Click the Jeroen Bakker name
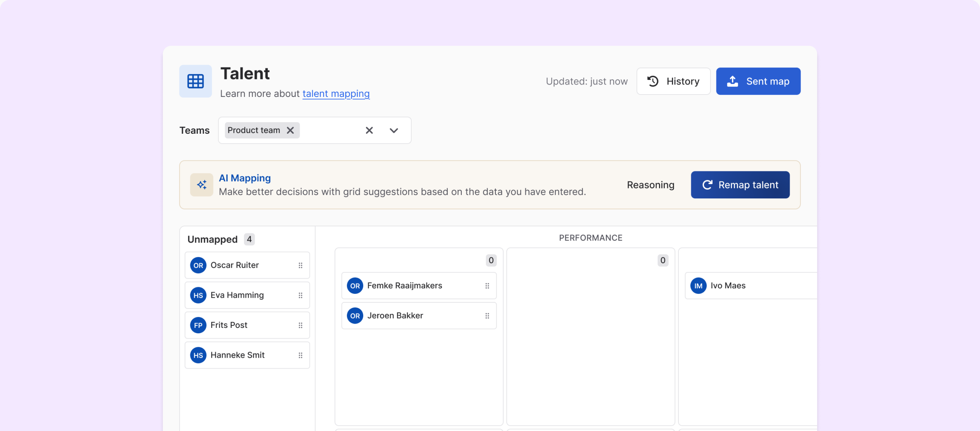This screenshot has height=431, width=980. pos(395,315)
